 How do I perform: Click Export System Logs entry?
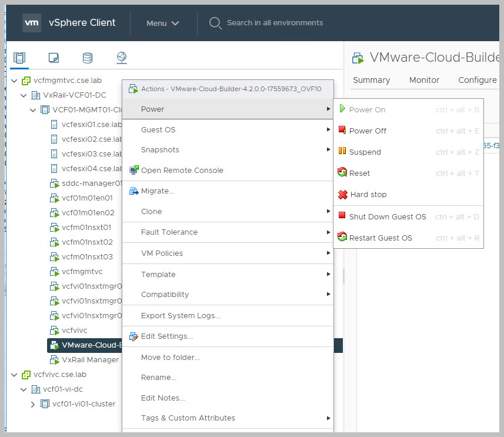point(181,316)
